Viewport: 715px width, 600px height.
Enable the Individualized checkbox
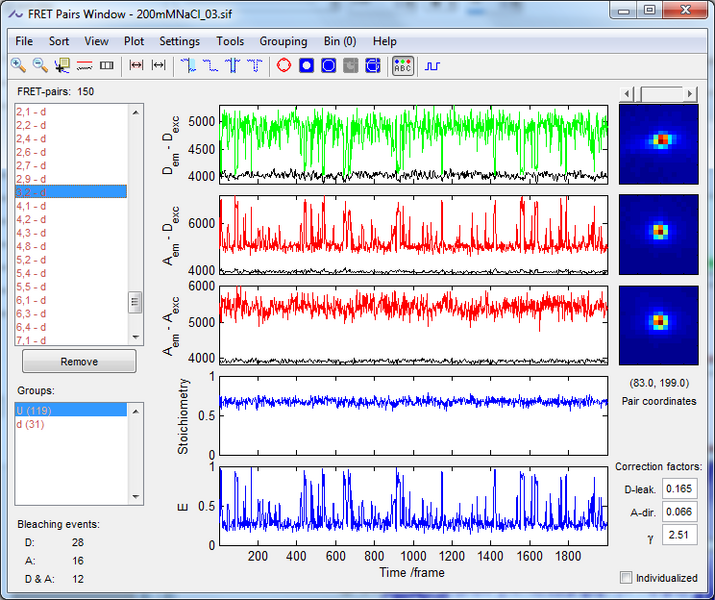click(x=626, y=577)
